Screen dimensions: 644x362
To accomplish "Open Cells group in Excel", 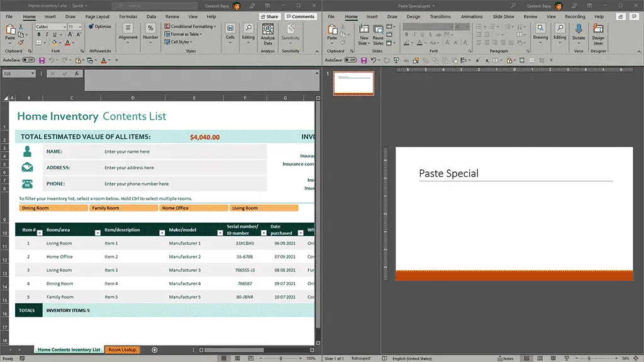I will coord(230,32).
